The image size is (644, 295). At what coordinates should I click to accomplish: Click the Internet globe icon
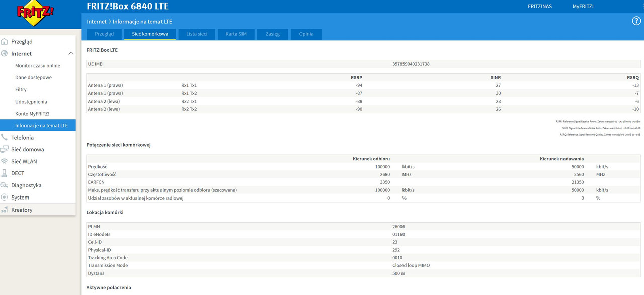[x=5, y=53]
